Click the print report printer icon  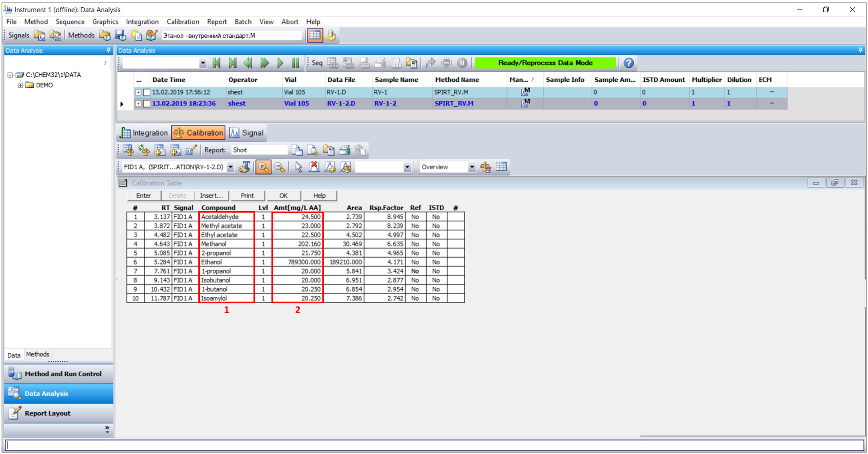pos(345,150)
